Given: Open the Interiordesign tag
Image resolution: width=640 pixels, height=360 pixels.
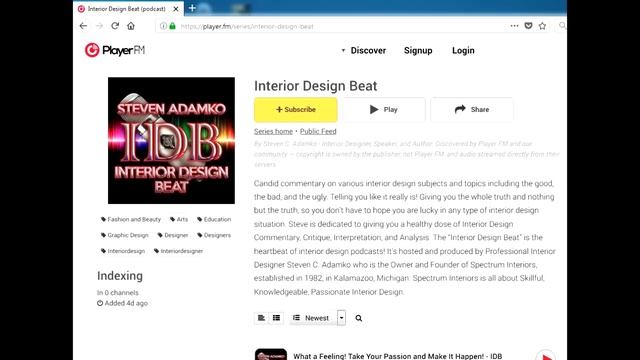Looking at the screenshot, I should coord(123,251).
